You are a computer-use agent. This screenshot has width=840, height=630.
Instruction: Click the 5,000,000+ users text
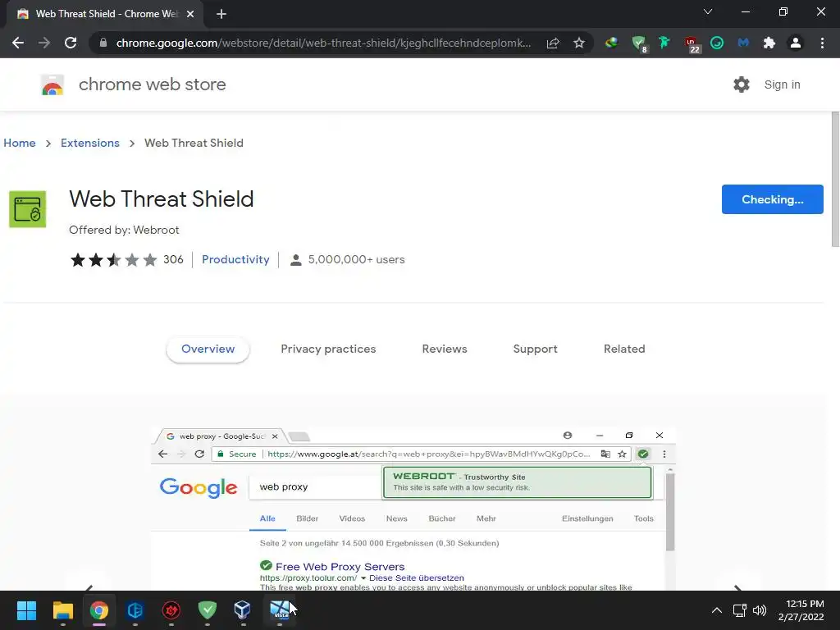(356, 260)
